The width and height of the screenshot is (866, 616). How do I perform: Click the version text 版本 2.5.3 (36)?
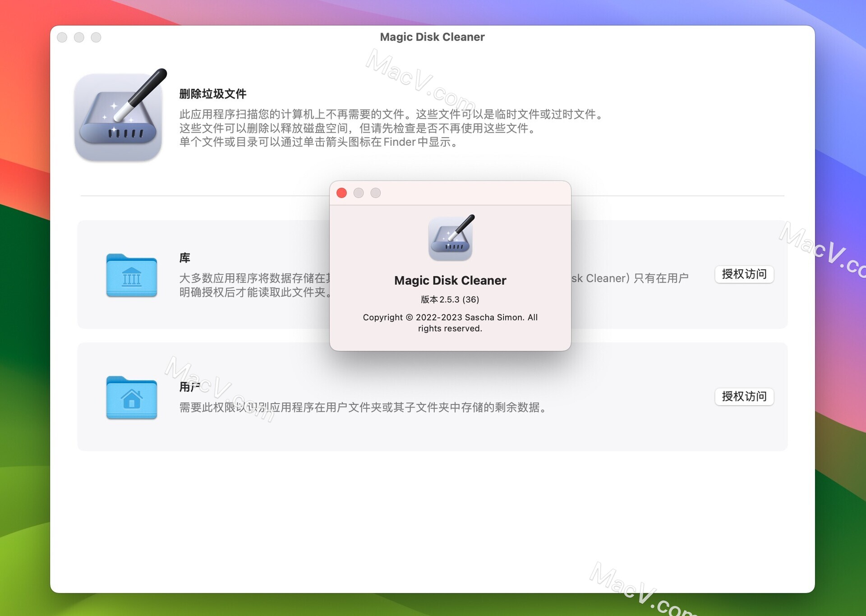coord(450,299)
